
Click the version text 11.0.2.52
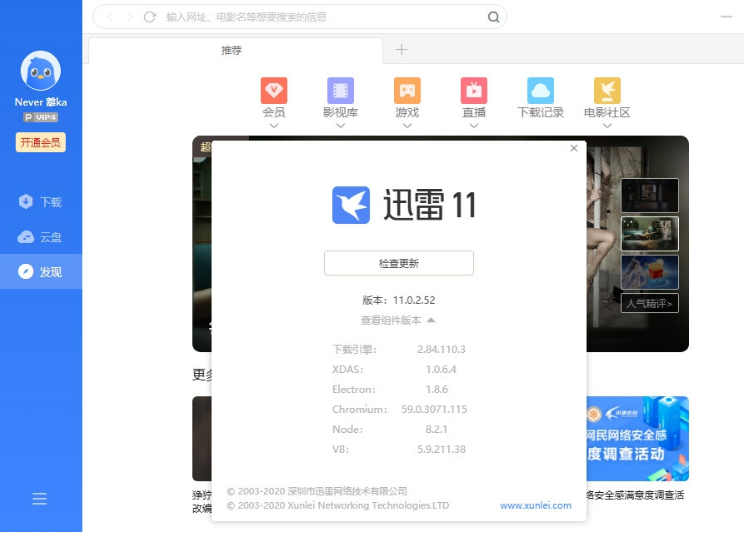click(x=414, y=300)
